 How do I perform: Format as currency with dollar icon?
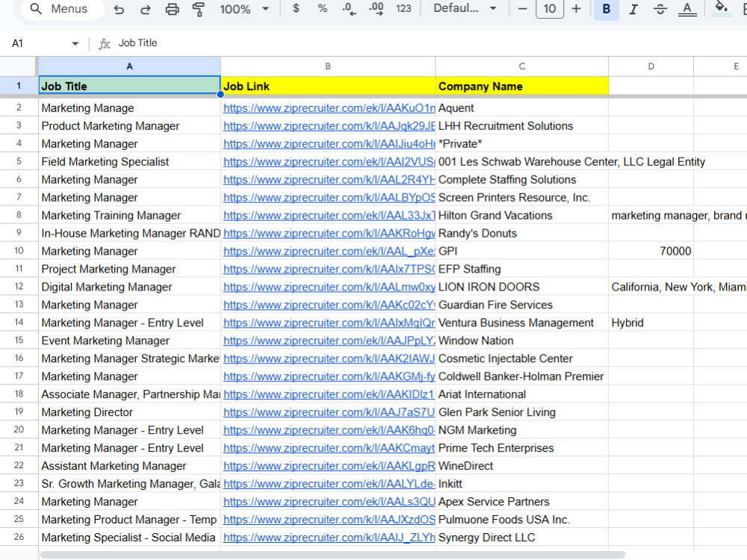point(296,8)
